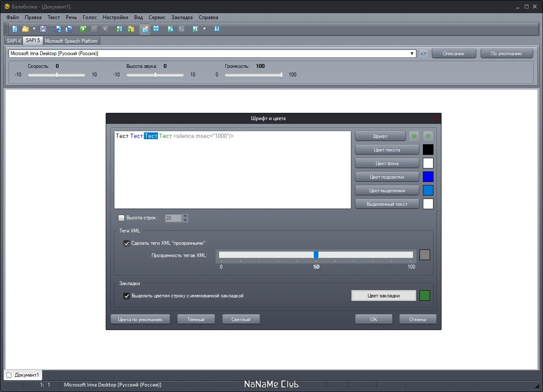Image resolution: width=543 pixels, height=392 pixels.
Task: Click the Save document floppy icon
Action: (x=43, y=29)
